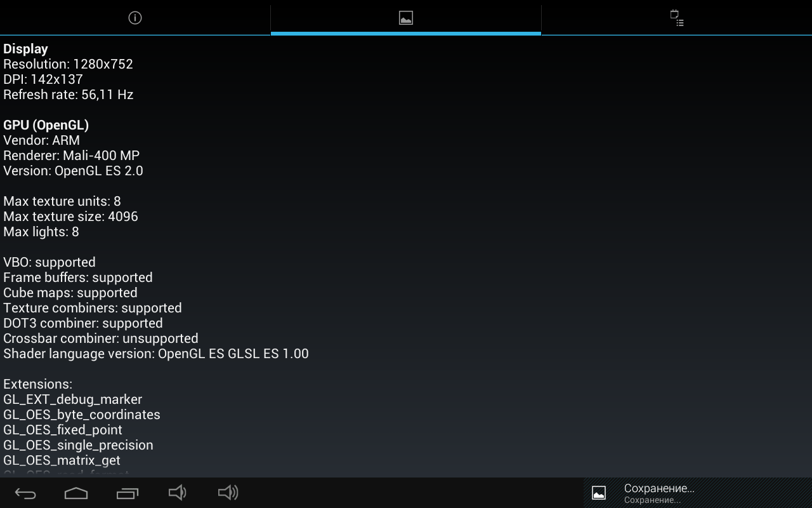Click the GPU (OpenGL) heading

click(x=46, y=125)
